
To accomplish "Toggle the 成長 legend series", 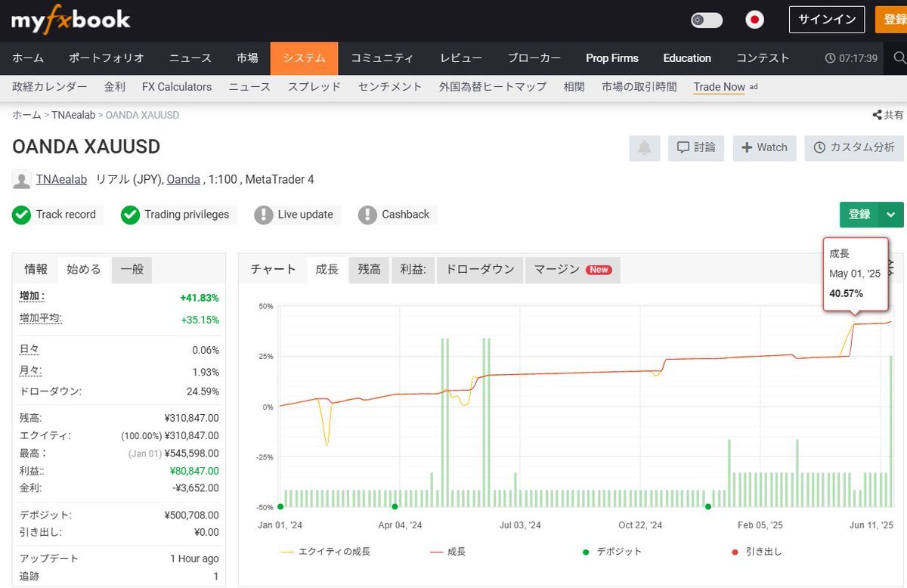I will coord(448,552).
